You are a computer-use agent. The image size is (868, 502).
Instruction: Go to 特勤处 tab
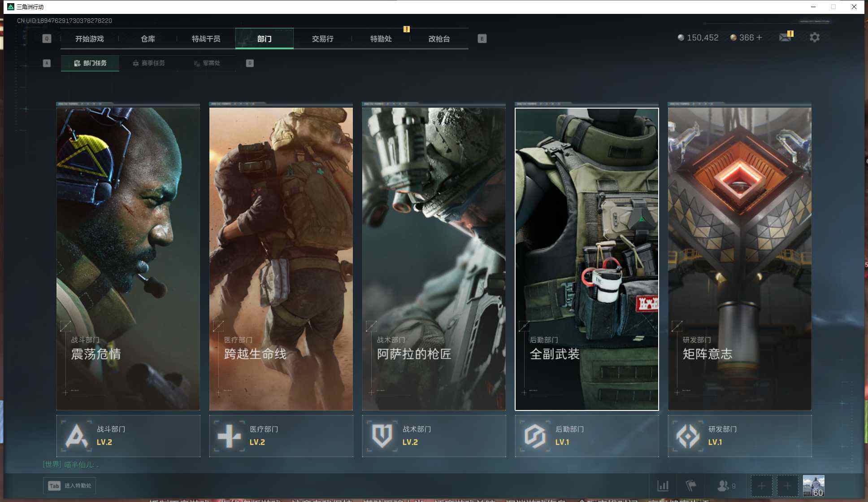click(x=381, y=39)
